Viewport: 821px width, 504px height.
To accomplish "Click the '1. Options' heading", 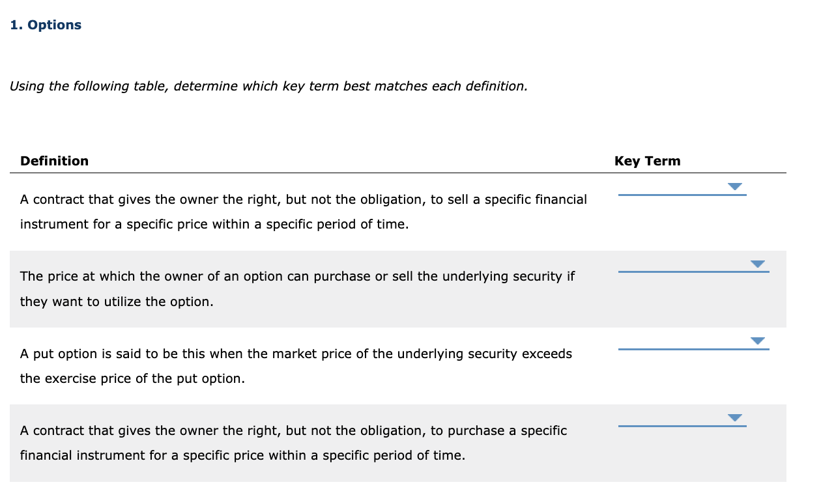I will [x=46, y=24].
